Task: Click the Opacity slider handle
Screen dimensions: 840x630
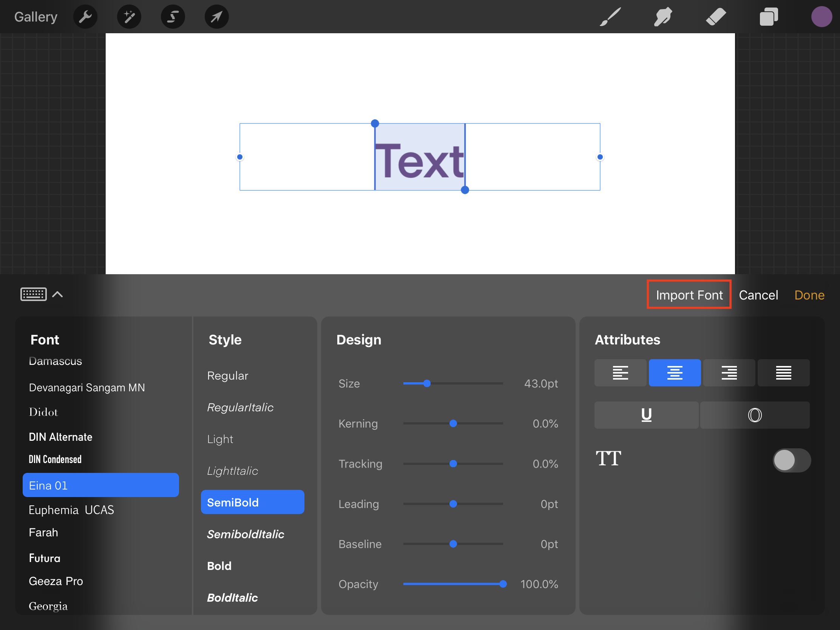Action: click(503, 584)
